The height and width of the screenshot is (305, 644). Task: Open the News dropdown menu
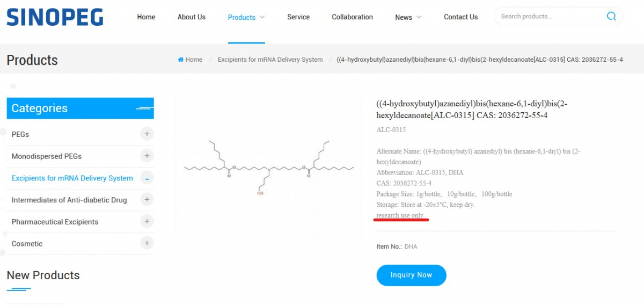(408, 17)
